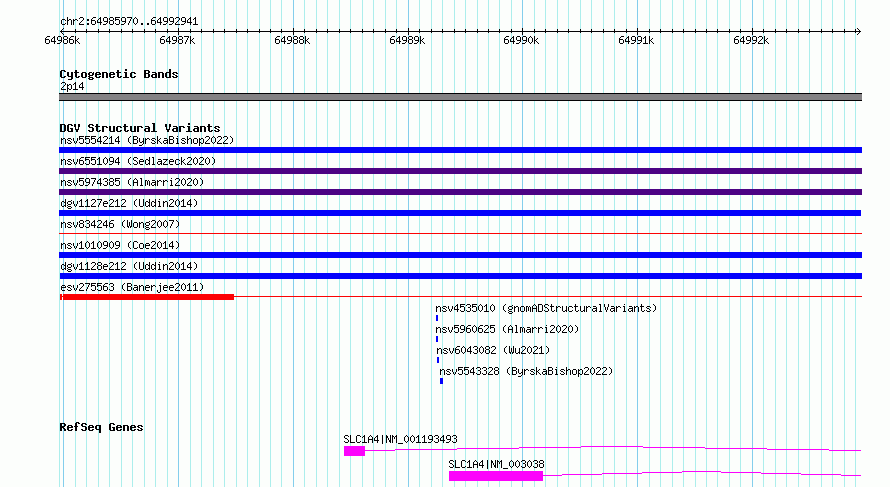Open variant nsv5974385 (Almarri2020) label
The width and height of the screenshot is (890, 487).
132,182
